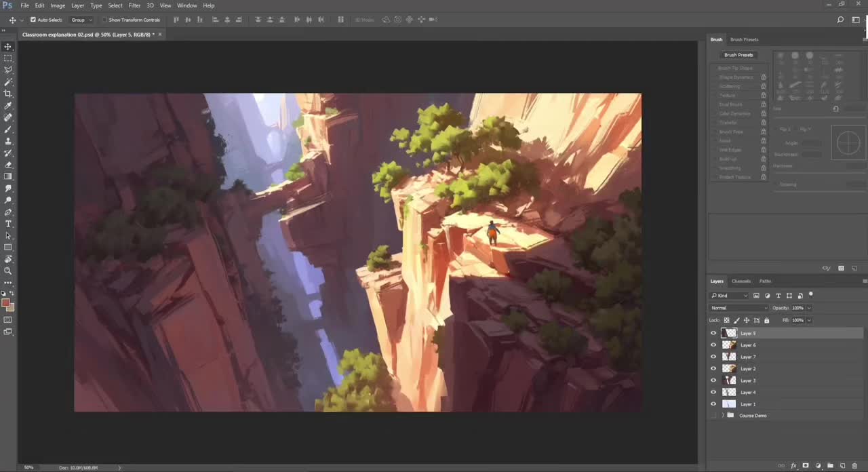Screen dimensions: 868x472
Task: Open the Image menu
Action: click(x=58, y=5)
